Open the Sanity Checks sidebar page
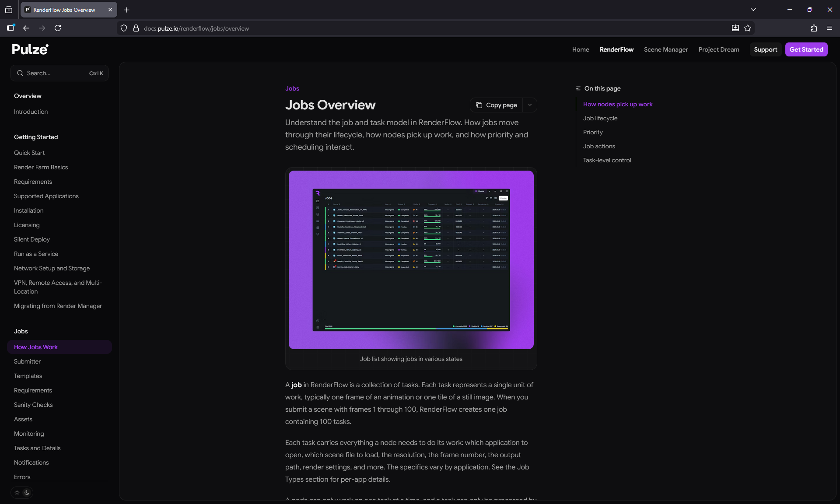The width and height of the screenshot is (840, 504). click(33, 405)
